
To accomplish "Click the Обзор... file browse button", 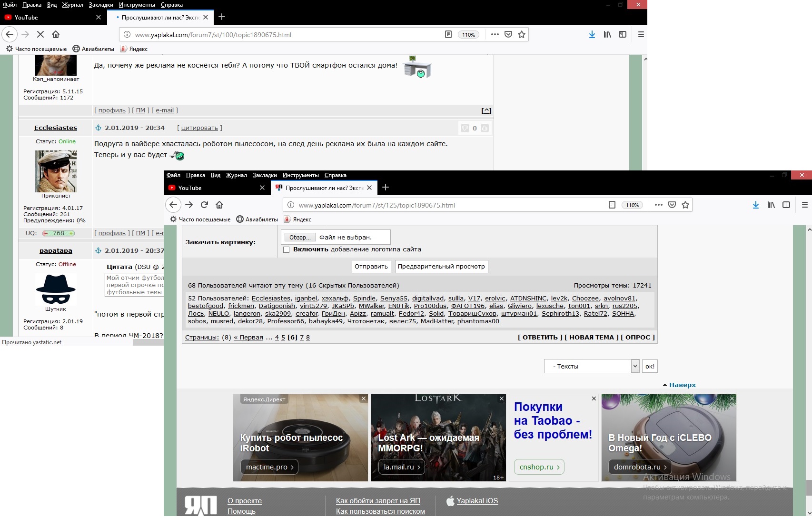I will pos(300,237).
